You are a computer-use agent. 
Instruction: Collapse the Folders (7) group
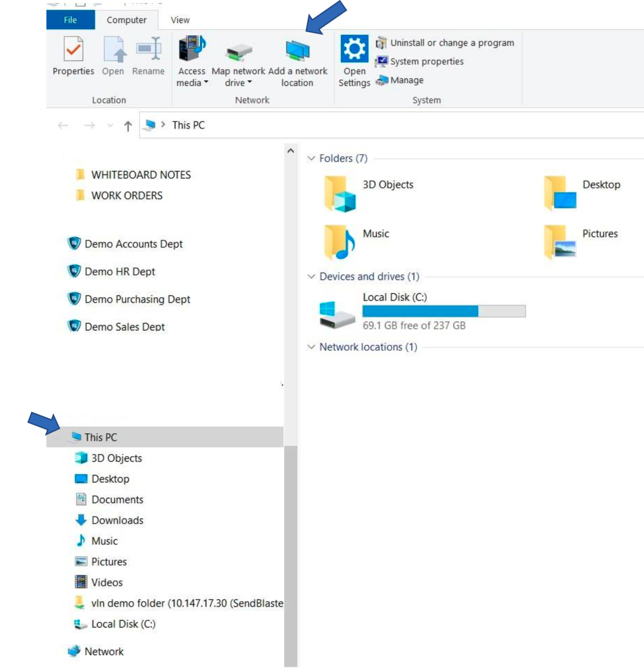tap(311, 158)
